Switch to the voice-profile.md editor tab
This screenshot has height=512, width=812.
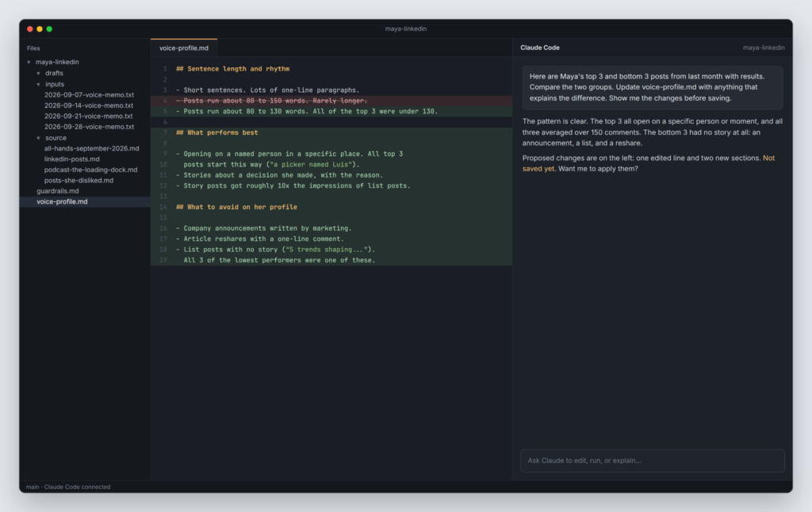coord(184,48)
